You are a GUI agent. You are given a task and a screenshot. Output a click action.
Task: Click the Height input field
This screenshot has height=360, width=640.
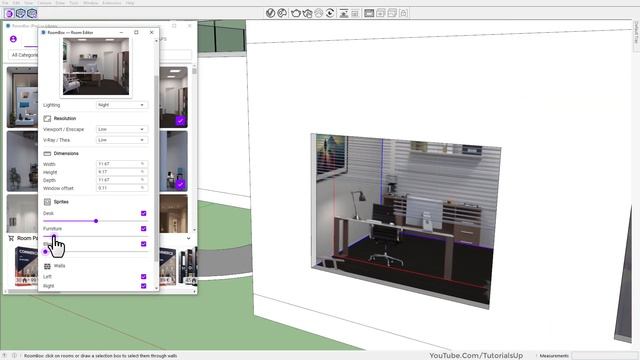point(122,172)
